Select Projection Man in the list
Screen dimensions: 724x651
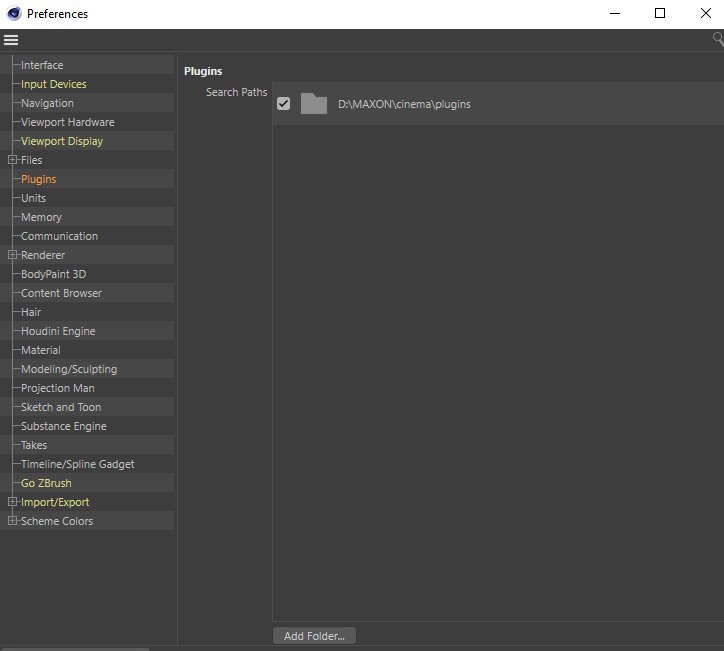tap(58, 388)
